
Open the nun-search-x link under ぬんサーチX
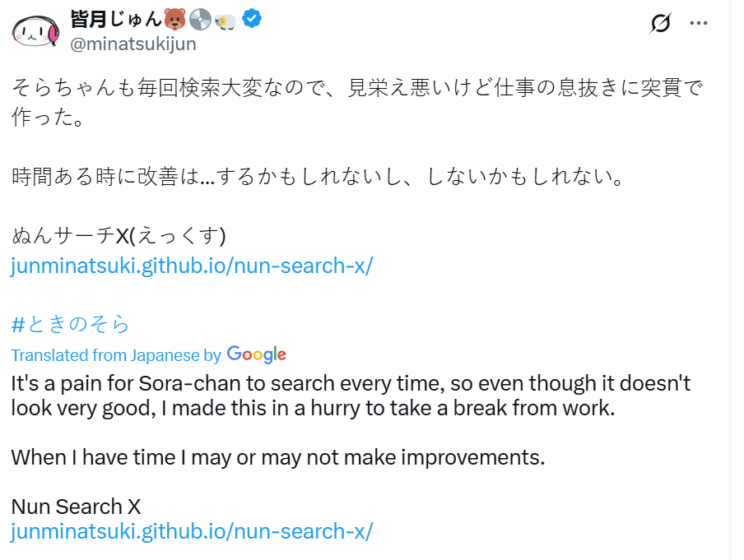click(x=192, y=266)
